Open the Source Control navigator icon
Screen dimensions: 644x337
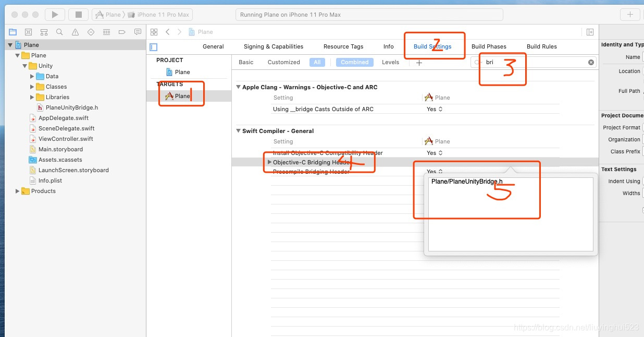point(28,32)
